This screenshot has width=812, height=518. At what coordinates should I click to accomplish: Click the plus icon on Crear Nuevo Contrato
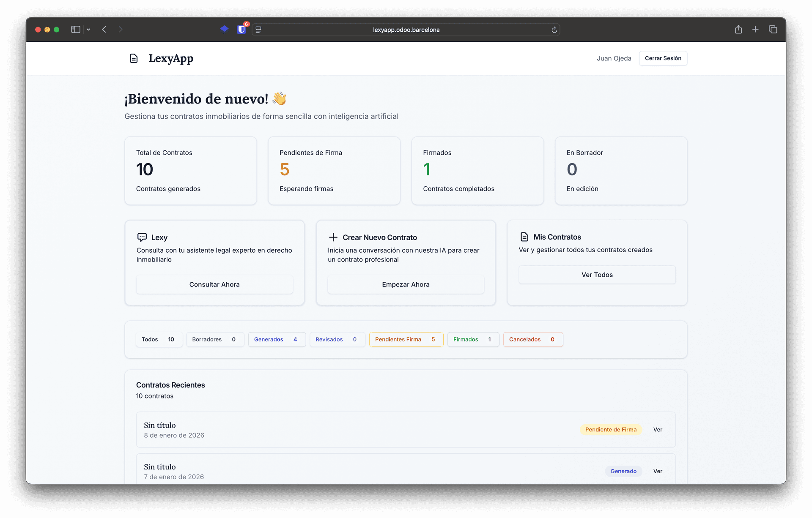333,237
